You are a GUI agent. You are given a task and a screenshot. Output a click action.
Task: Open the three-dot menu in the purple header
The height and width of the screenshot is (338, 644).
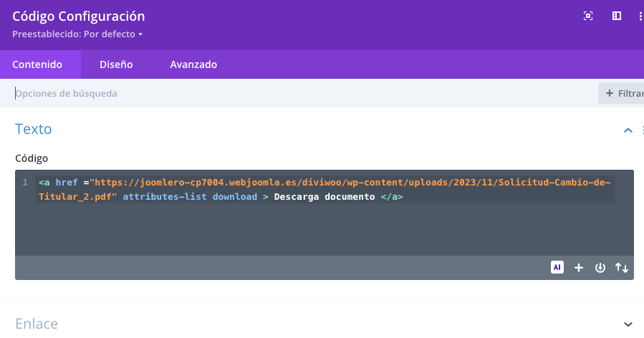[640, 16]
